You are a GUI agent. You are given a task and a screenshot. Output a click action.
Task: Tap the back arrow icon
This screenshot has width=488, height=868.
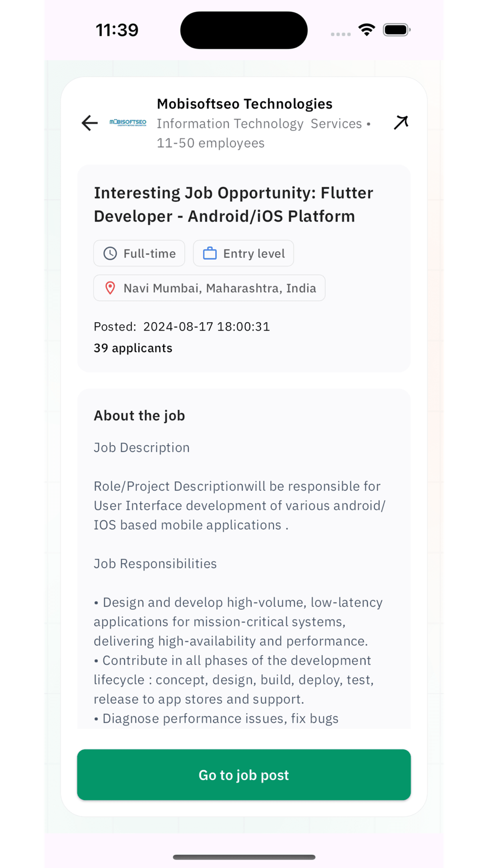click(90, 123)
